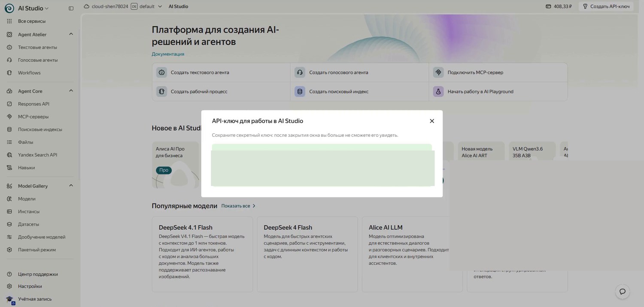
Task: Click Подключить MCP-сервер card
Action: click(x=498, y=72)
